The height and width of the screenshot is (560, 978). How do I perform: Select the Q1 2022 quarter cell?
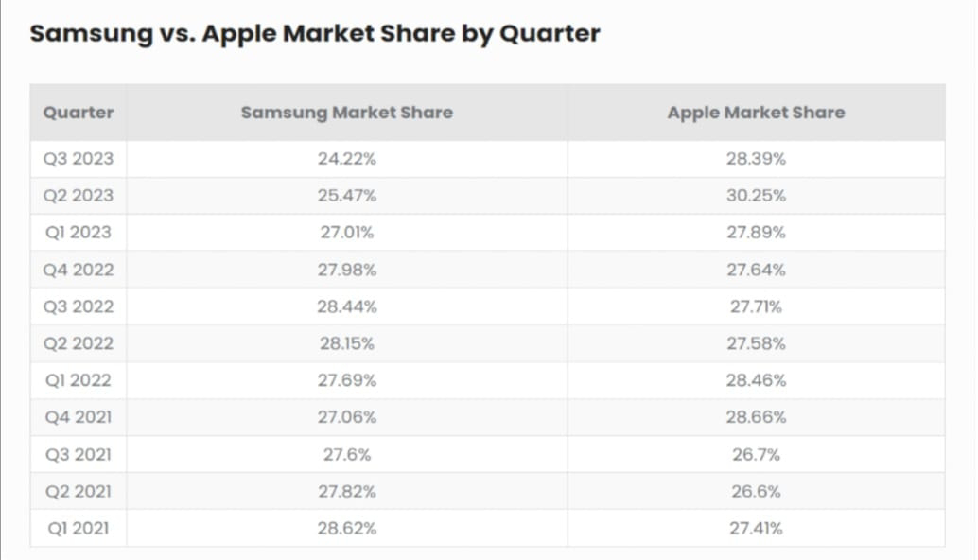79,380
